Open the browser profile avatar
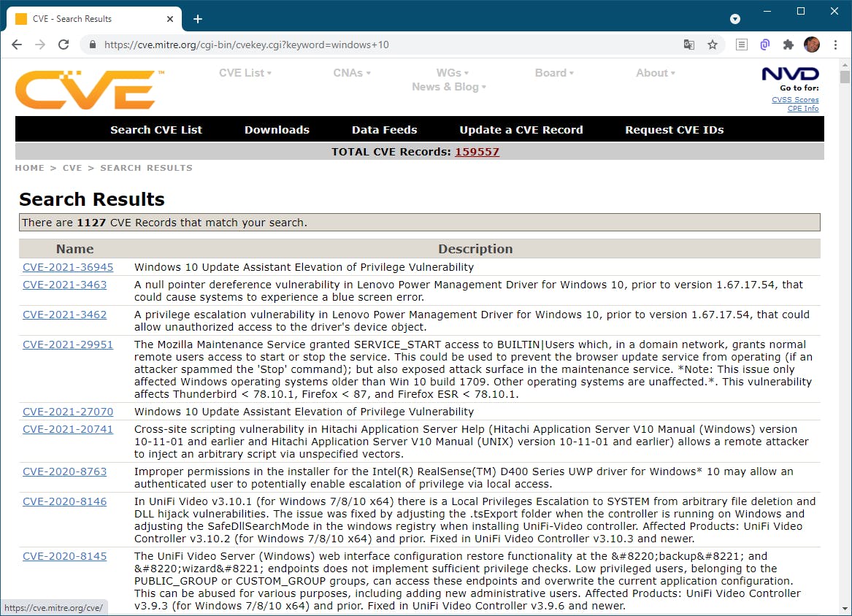 point(811,45)
